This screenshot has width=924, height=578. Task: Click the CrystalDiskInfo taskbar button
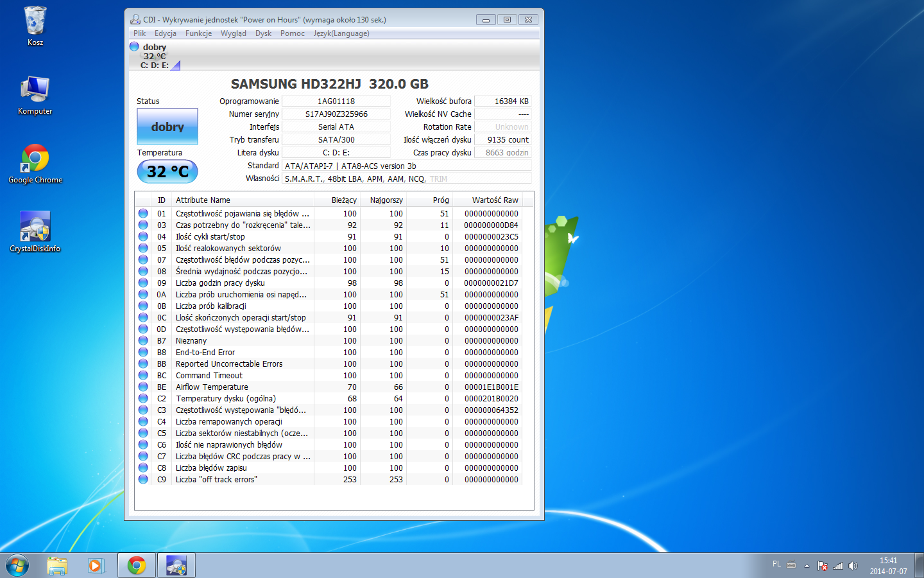[x=176, y=566]
